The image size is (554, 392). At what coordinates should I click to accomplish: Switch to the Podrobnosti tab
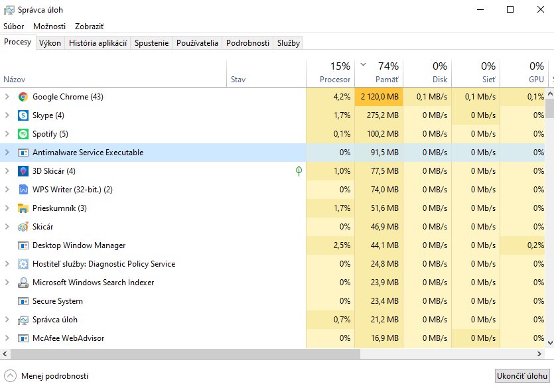pos(247,43)
